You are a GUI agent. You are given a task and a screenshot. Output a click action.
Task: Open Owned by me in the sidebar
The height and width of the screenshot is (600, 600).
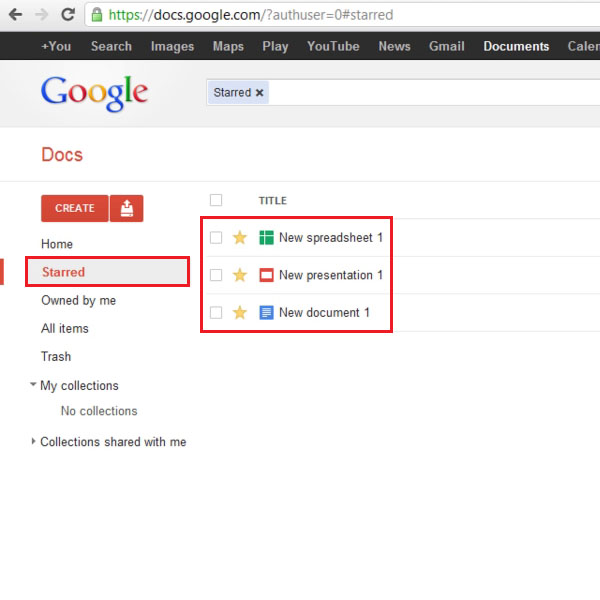tap(78, 301)
